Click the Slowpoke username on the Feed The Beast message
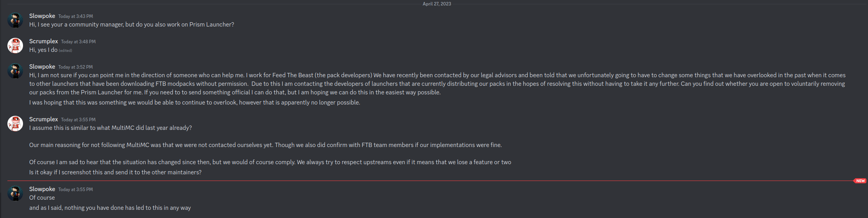Viewport: 868px width, 218px height. 42,67
